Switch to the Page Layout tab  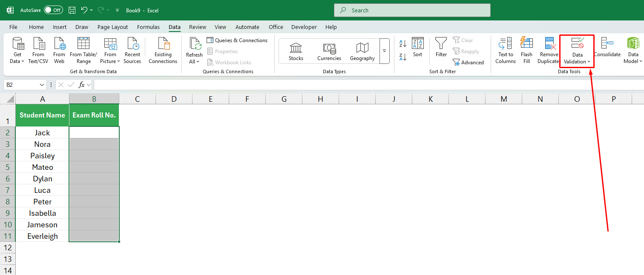click(112, 27)
